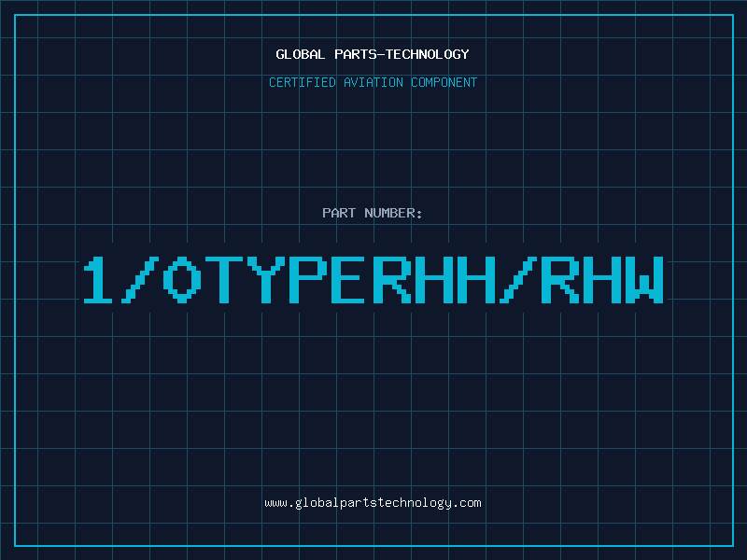The width and height of the screenshot is (747, 560).
Task: Click the first slash in the part number
Action: point(139,280)
